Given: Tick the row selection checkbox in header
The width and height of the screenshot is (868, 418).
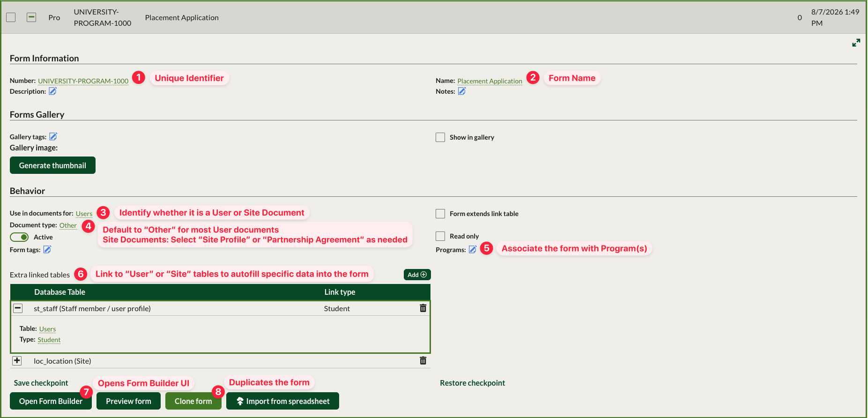Looking at the screenshot, I should (x=11, y=17).
